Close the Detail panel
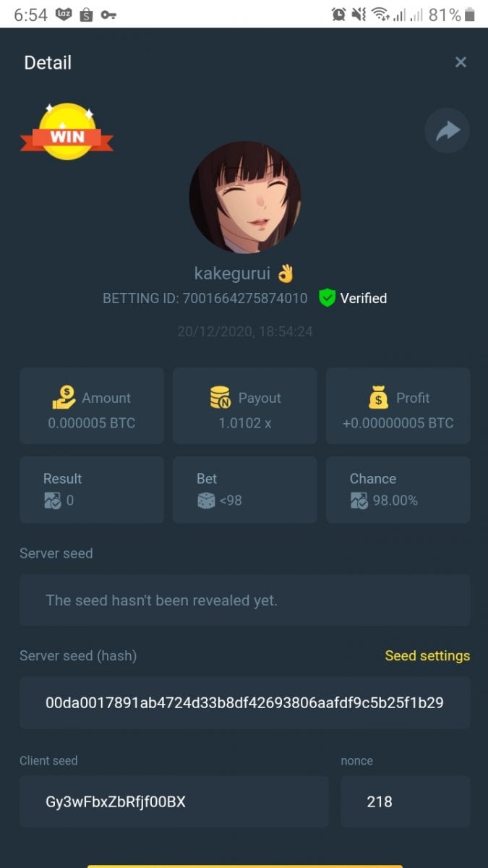 coord(461,62)
